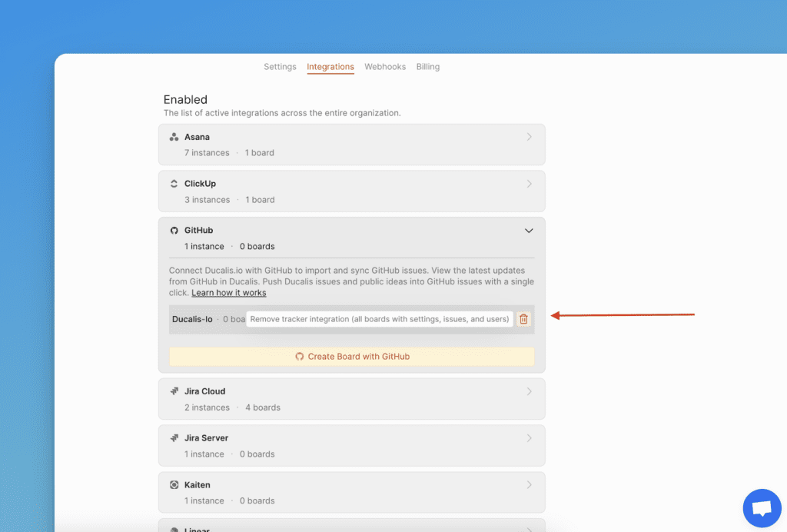
Task: Click the Kaiten logo icon
Action: pyautogui.click(x=174, y=485)
